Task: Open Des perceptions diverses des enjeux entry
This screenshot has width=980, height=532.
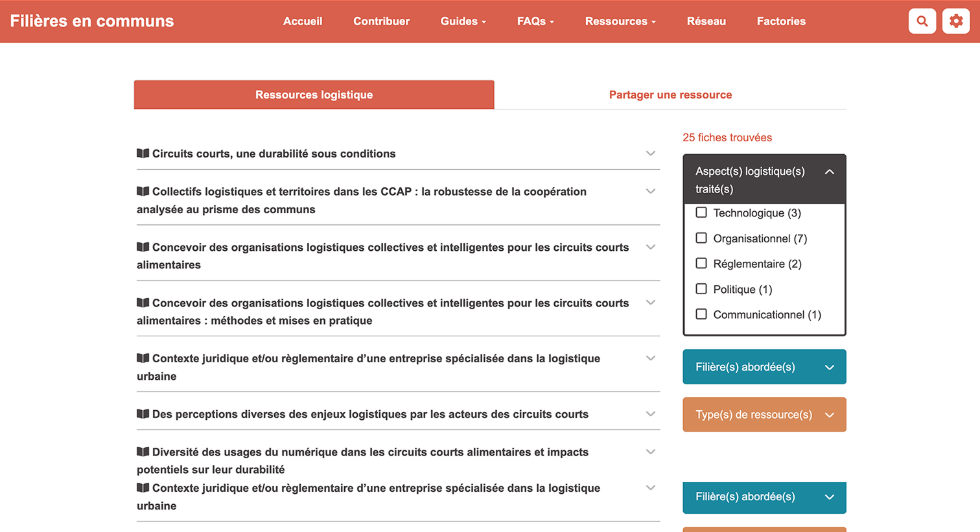Action: 370,414
